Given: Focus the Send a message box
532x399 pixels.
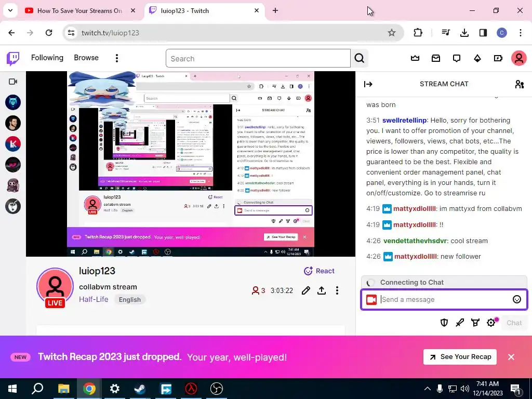Looking at the screenshot, I should 444,300.
